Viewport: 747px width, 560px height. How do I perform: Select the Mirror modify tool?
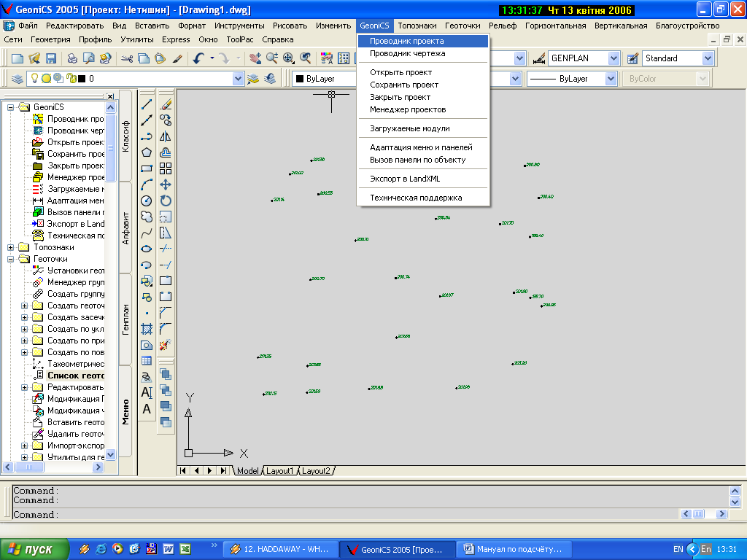[x=166, y=136]
